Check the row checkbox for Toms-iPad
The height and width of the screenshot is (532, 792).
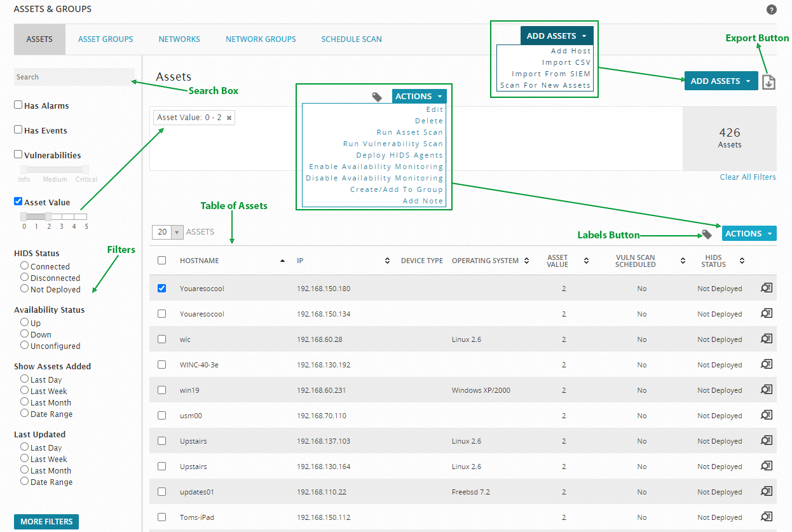coord(161,517)
